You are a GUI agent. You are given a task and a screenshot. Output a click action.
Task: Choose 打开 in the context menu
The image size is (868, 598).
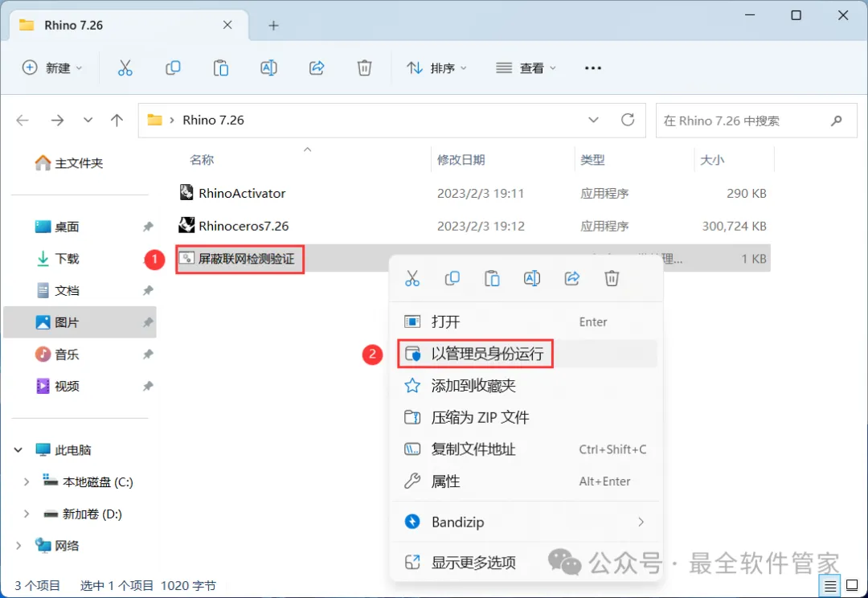point(526,322)
